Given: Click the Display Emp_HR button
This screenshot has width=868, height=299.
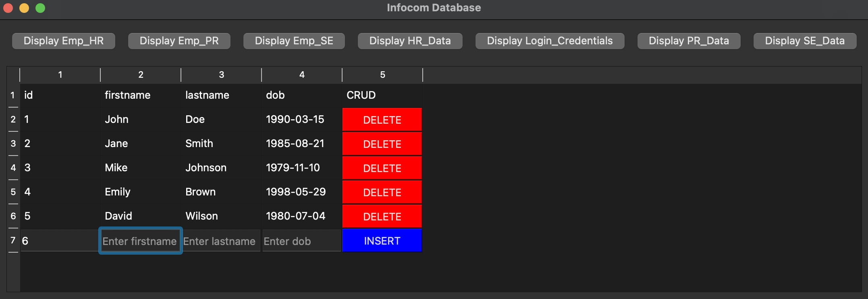Looking at the screenshot, I should (64, 41).
